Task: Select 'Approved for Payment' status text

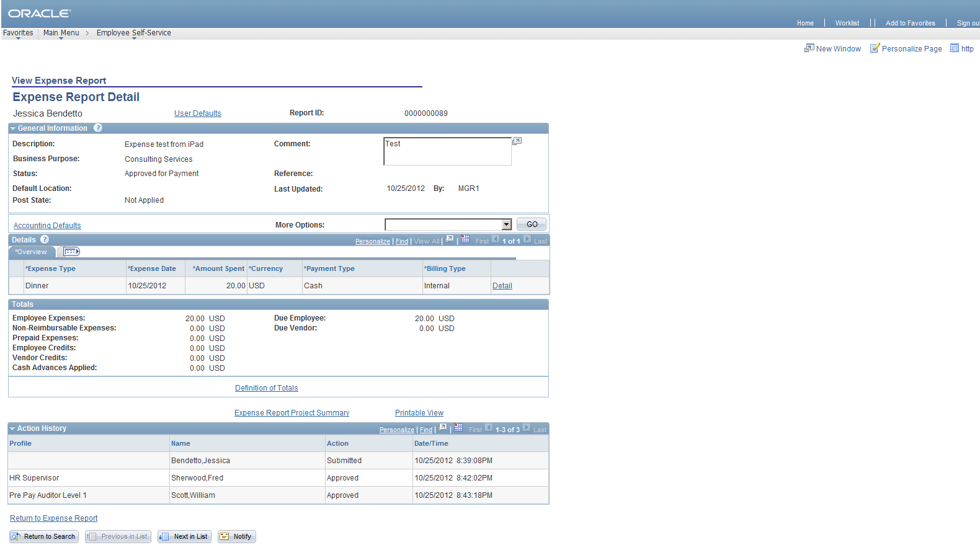Action: pos(162,174)
